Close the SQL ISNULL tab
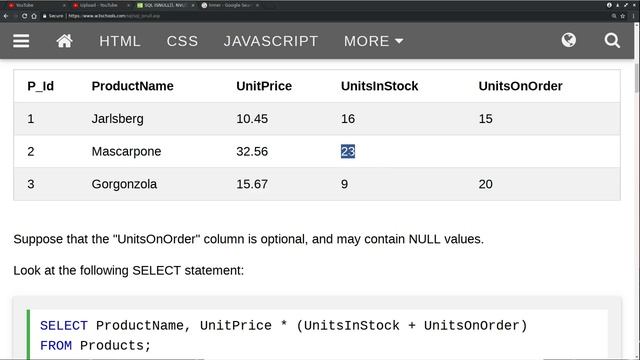This screenshot has height=360, width=640. pos(193,5)
